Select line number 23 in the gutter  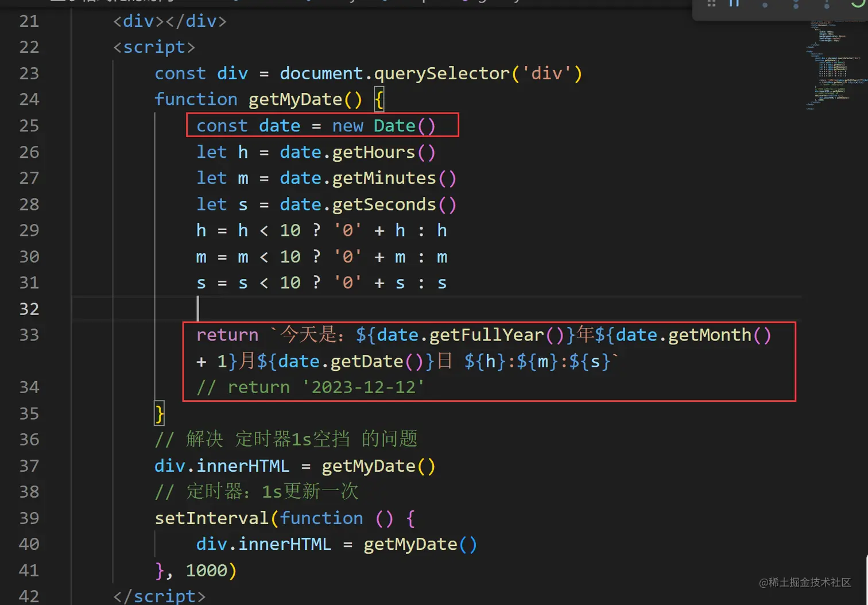pos(29,73)
